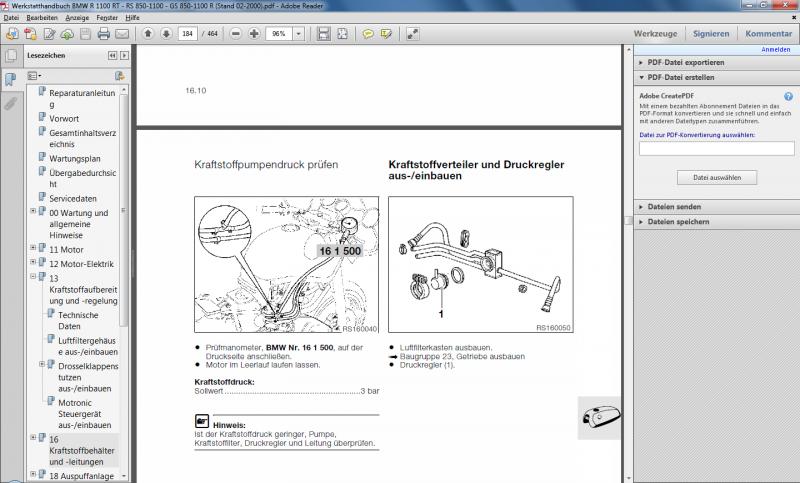The height and width of the screenshot is (483, 800).
Task: Expand the Dateien senden section
Action: coord(641,206)
